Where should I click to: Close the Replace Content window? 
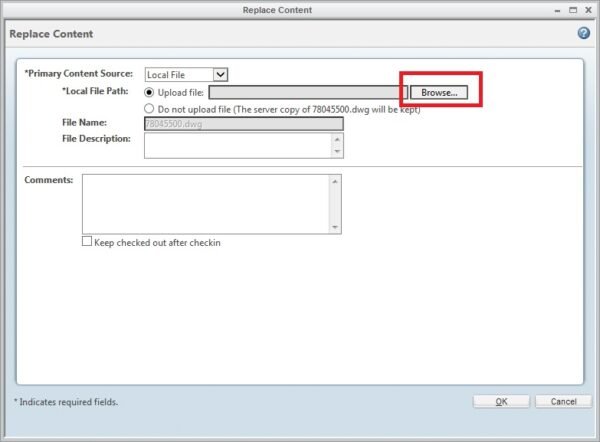coord(589,10)
